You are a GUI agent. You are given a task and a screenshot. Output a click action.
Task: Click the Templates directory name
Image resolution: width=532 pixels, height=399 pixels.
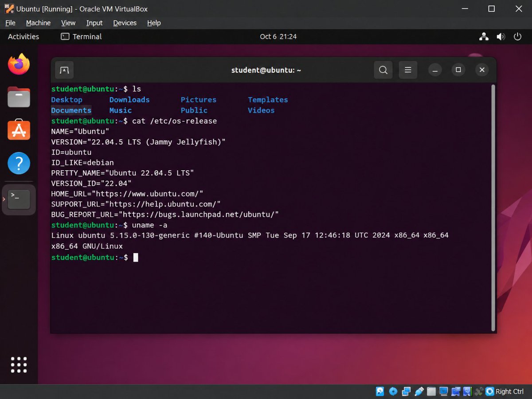click(268, 100)
